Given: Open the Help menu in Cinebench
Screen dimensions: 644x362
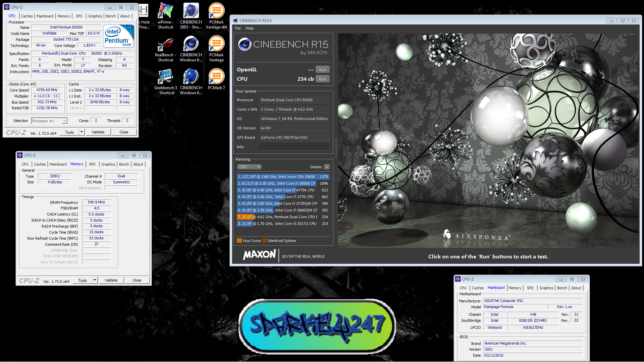Looking at the screenshot, I should (249, 28).
